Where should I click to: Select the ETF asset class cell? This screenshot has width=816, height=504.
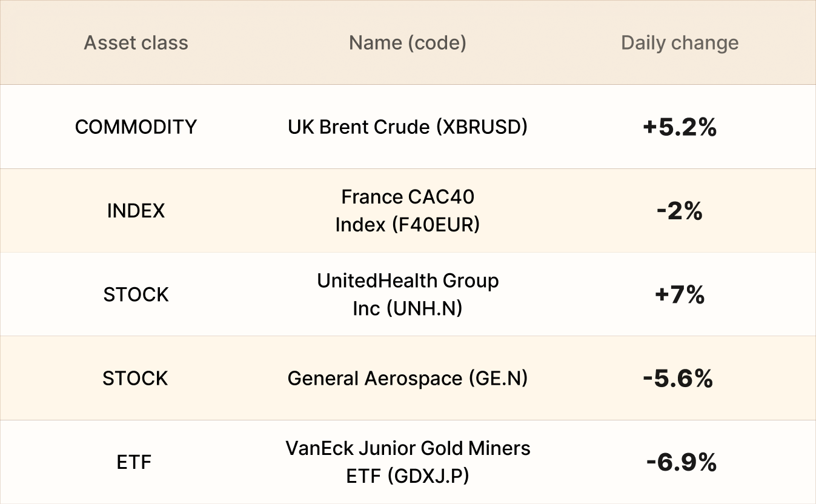coord(134,463)
